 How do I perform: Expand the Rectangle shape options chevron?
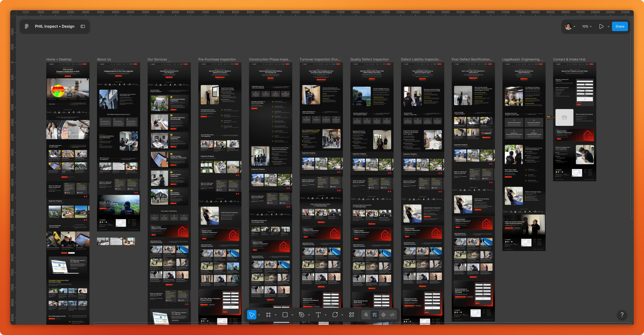click(x=292, y=315)
